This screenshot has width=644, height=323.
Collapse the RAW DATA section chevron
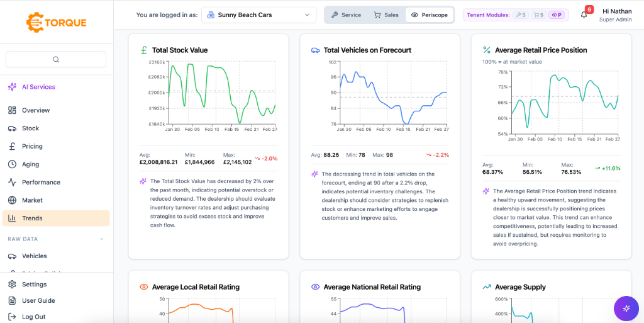101,239
